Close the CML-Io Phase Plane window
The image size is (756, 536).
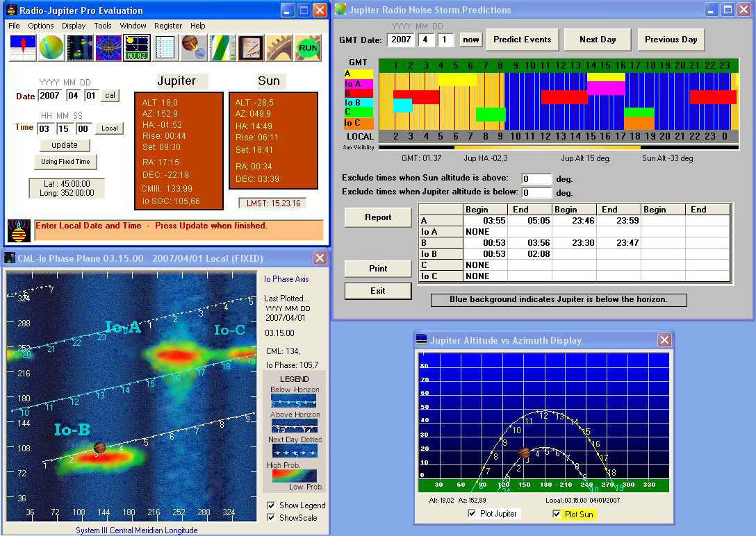pos(320,258)
